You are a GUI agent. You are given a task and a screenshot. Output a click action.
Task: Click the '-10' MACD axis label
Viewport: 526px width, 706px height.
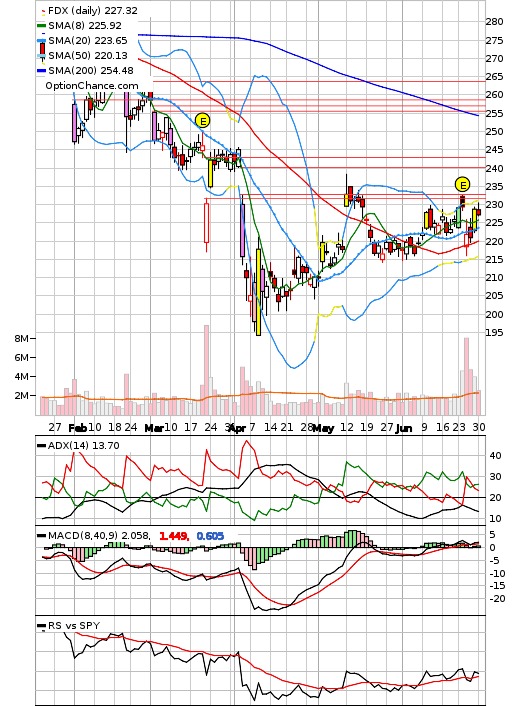click(x=497, y=574)
